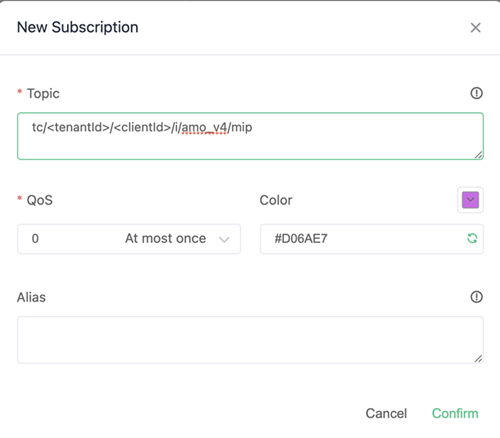Close the New Subscription dialog
The width and height of the screenshot is (500, 438).
pos(476,28)
